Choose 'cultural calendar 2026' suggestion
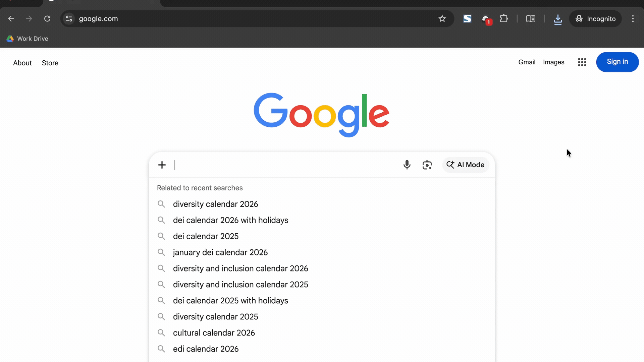This screenshot has height=362, width=644. (214, 333)
